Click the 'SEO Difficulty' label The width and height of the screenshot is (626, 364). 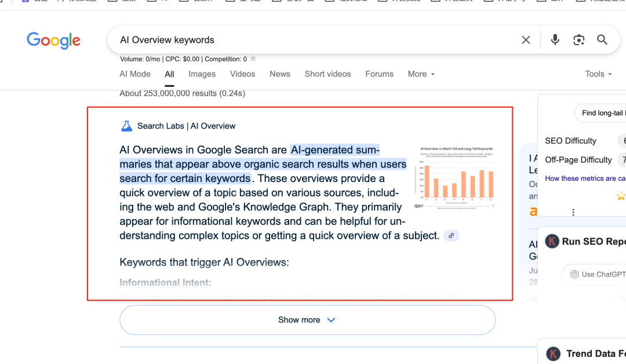pos(570,141)
